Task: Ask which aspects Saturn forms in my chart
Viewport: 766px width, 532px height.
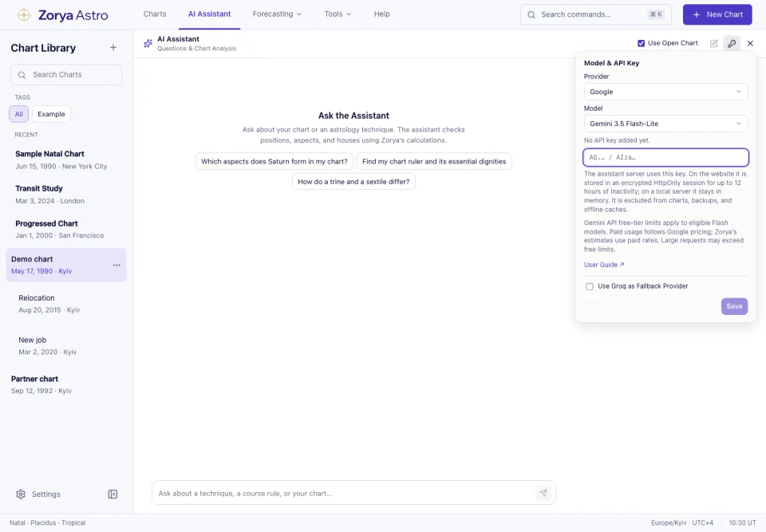Action: (x=274, y=162)
